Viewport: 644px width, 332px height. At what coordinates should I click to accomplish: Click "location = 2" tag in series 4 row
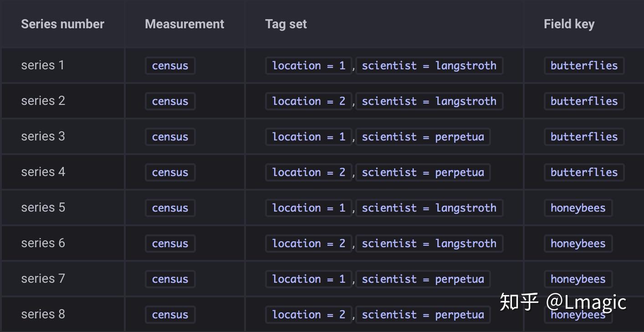coord(308,172)
